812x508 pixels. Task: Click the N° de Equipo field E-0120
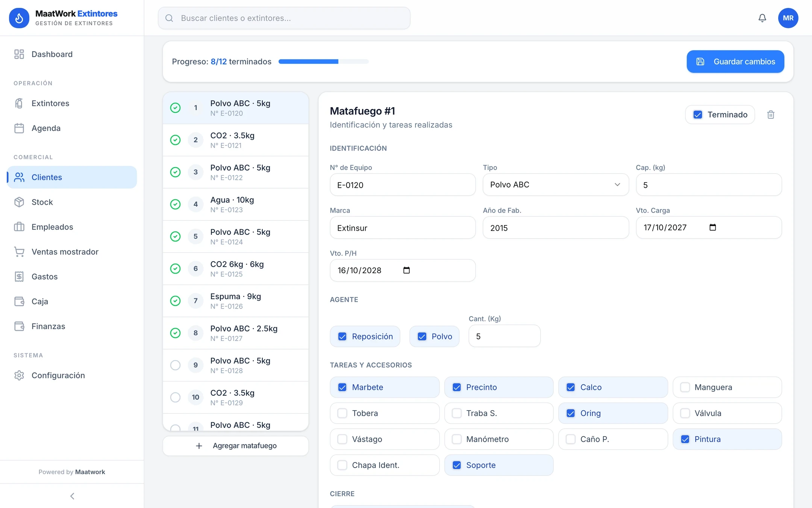[403, 185]
